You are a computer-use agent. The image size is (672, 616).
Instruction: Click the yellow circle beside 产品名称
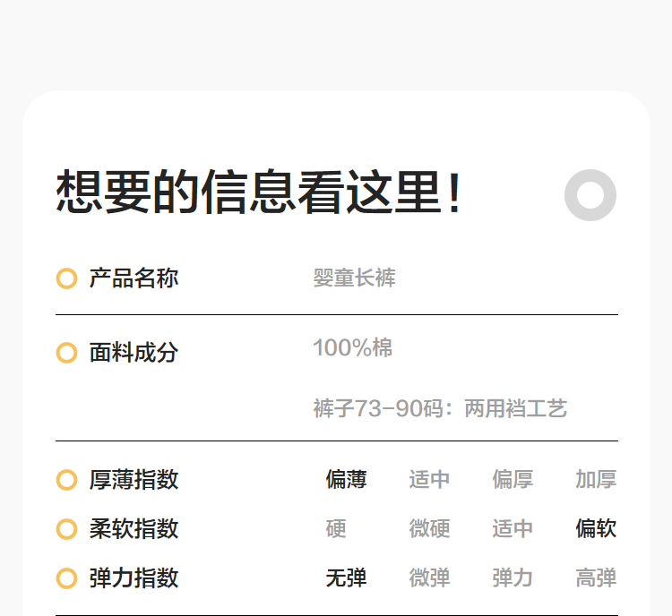click(x=66, y=278)
